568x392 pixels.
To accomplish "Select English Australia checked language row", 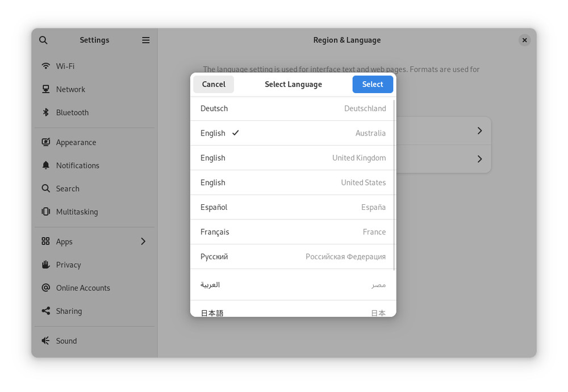I will [x=293, y=133].
